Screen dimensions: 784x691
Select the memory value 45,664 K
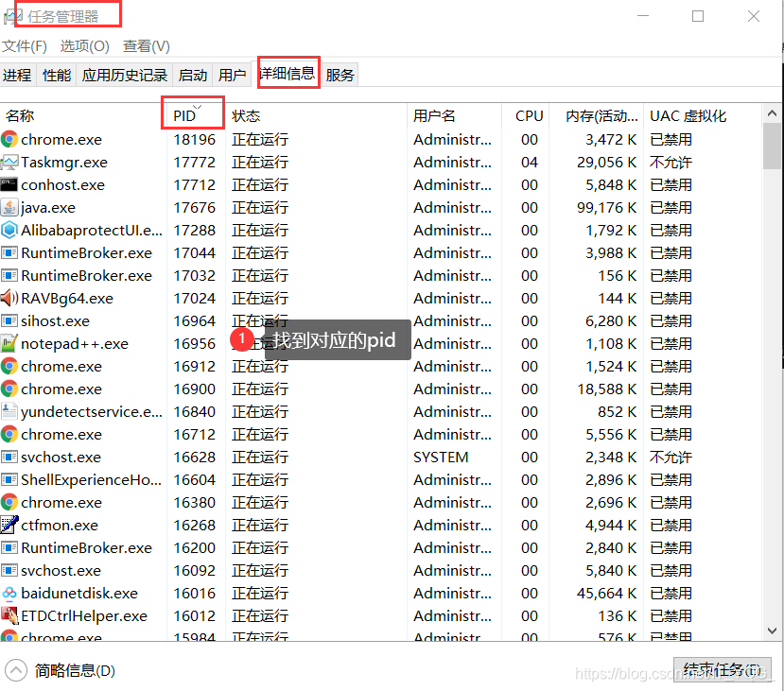point(606,593)
